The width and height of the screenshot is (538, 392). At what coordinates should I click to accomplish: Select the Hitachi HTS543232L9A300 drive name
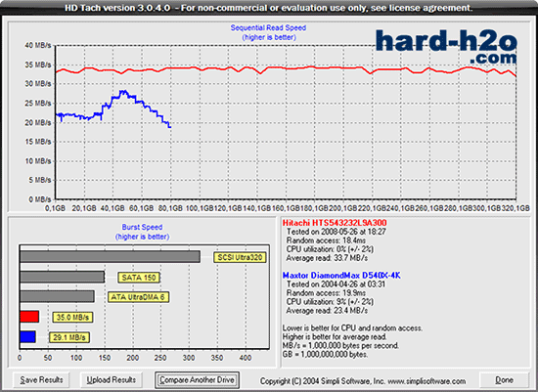(335, 223)
